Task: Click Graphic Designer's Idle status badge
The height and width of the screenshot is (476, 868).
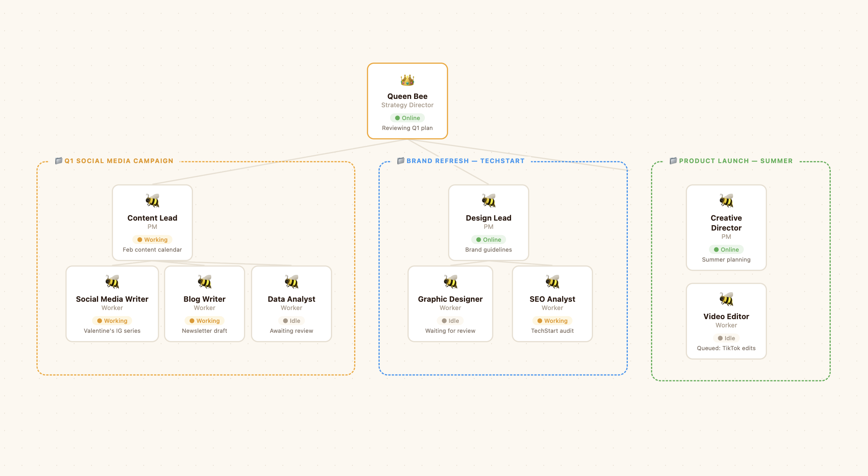Action: 450,321
